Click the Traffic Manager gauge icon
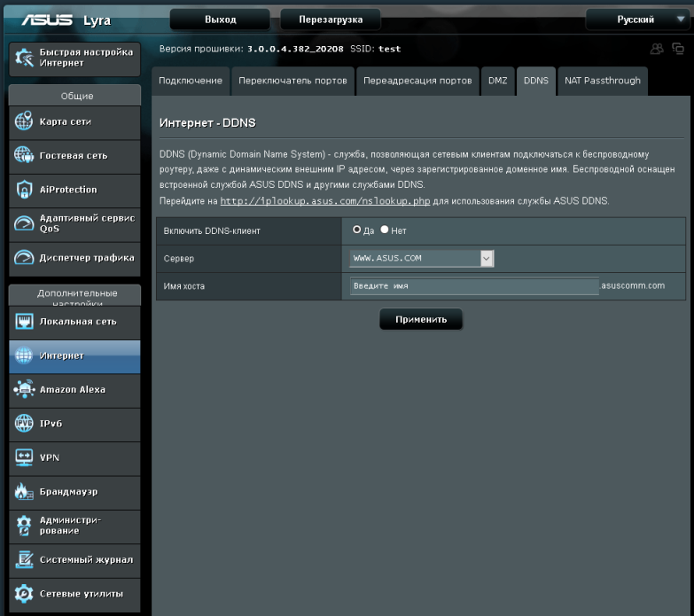 coord(24,257)
